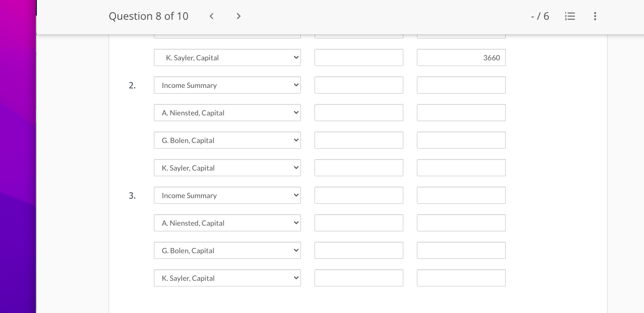Screen dimensions: 644x313
Task: Open entry 3's A. Niensted, Capital dropdown
Action: (227, 223)
